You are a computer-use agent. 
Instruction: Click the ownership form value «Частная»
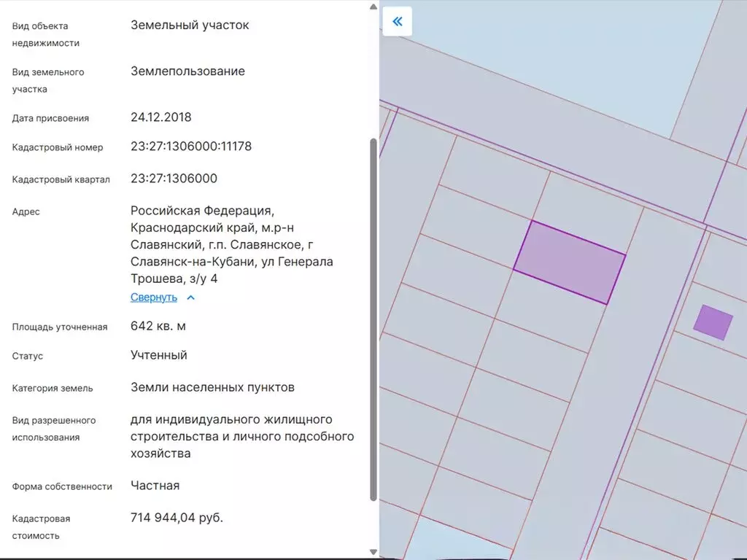[x=155, y=486]
